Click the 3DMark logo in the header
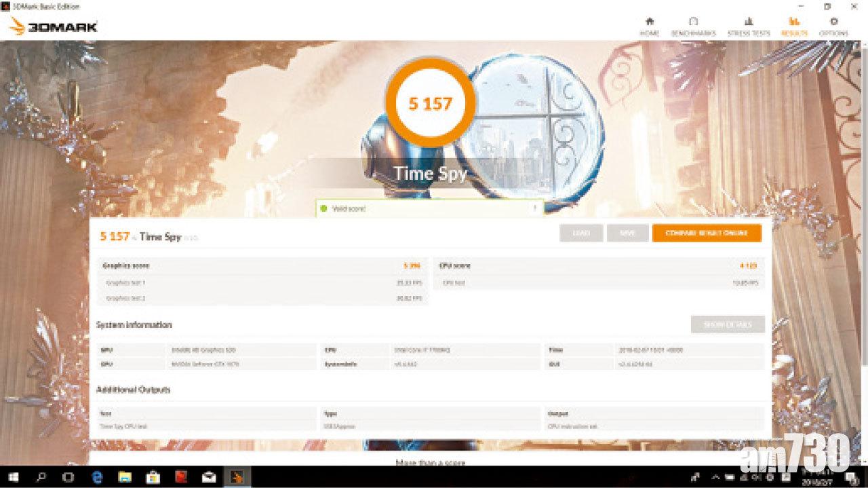The height and width of the screenshot is (488, 868). click(54, 27)
